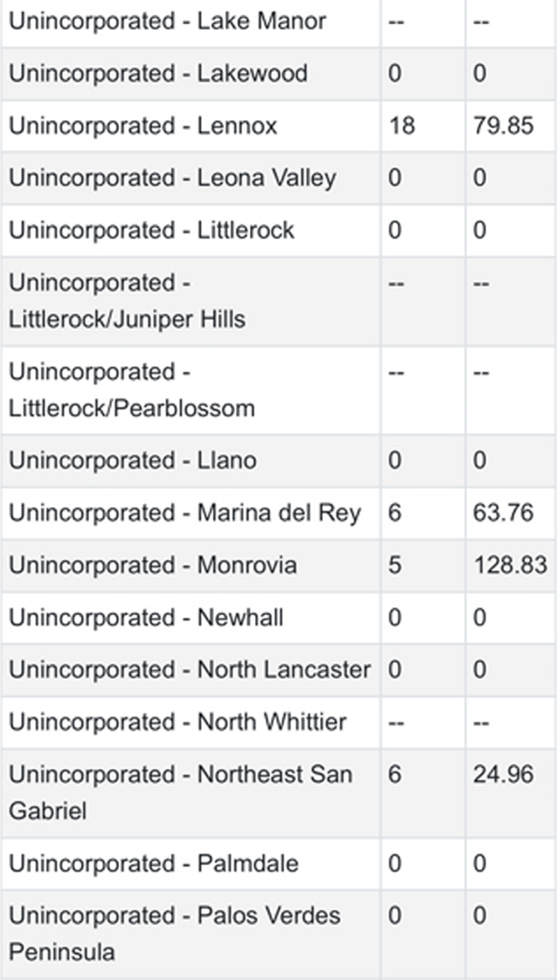Select the Unincorporated - Lakewood cell

coord(158,73)
